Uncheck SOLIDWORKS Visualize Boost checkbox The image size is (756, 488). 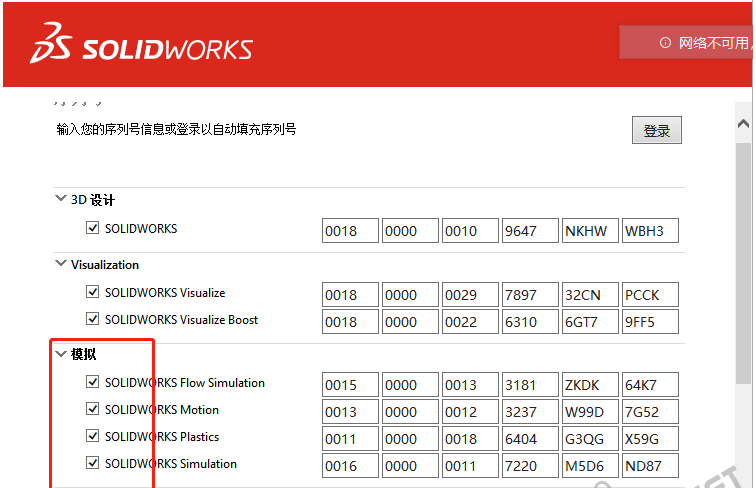[x=92, y=319]
